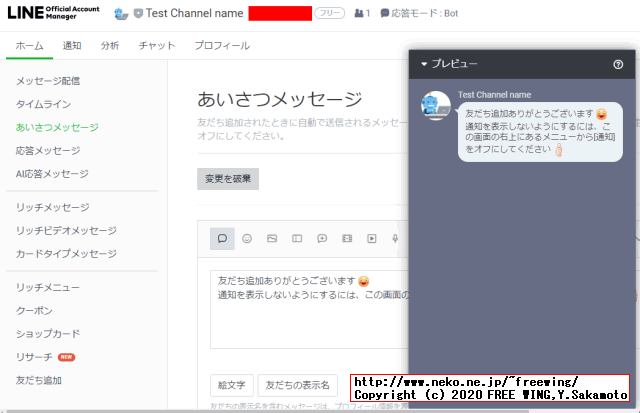Viewport: 640px width, 413px height.
Task: Click Test Channel name label in preview
Action: tap(494, 95)
